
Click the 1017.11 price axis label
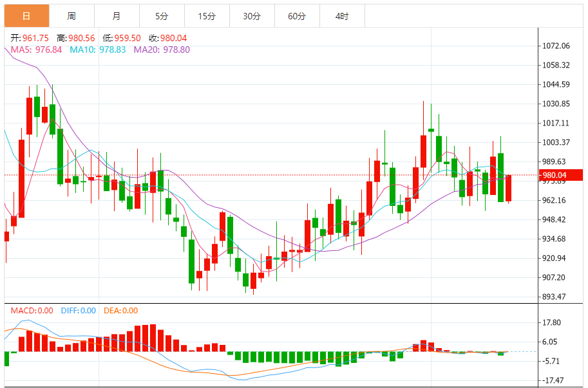coord(556,123)
